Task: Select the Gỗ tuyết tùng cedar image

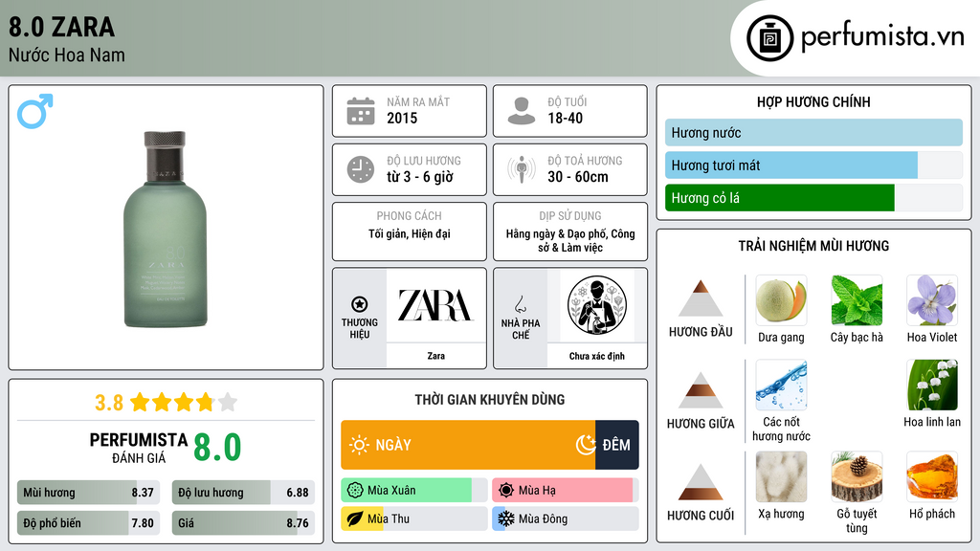Action: [857, 476]
